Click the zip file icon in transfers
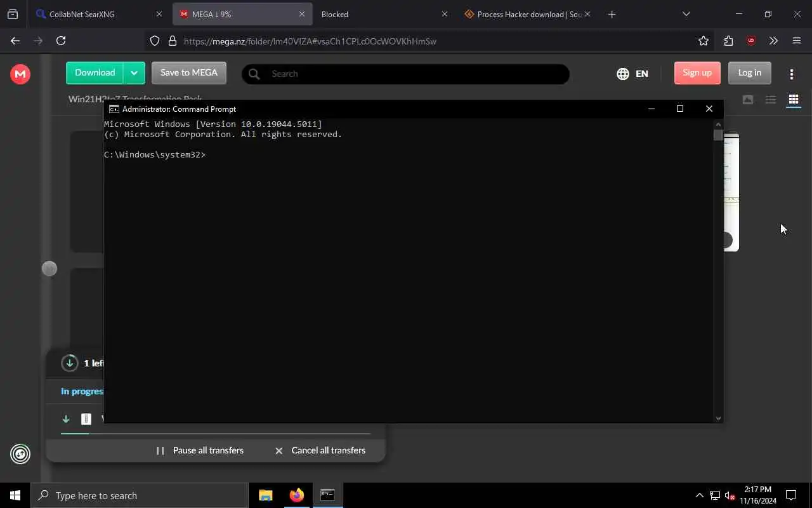The width and height of the screenshot is (812, 508). [x=86, y=419]
